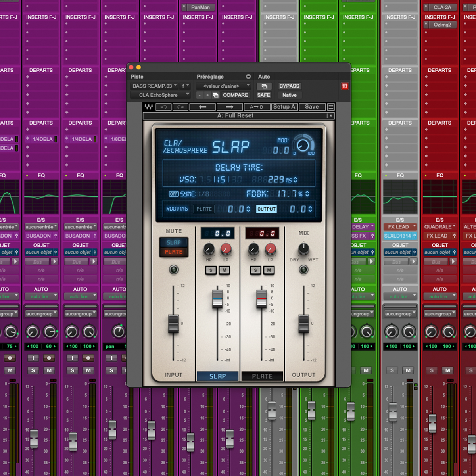Click the OUTPUT value stepper arrows
Screen dimensions: 476x476
[x=310, y=209]
